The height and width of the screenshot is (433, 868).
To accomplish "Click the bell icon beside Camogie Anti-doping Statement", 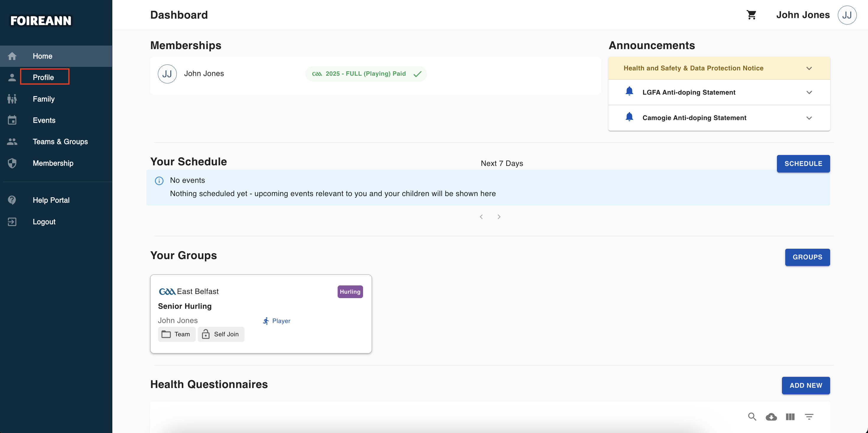I will (x=629, y=117).
